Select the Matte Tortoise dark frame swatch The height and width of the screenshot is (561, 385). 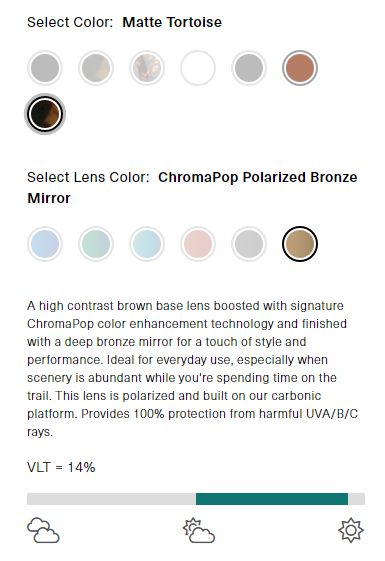[x=45, y=114]
